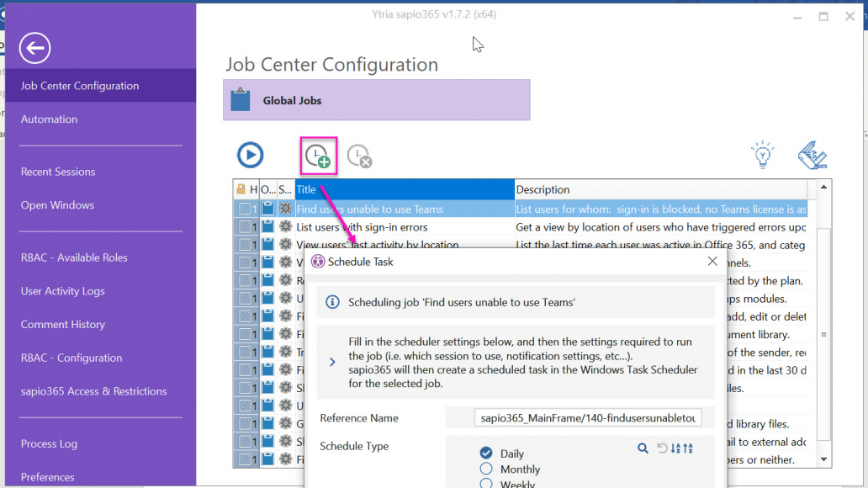Click the Swiss knife tools icon
Viewport: 868px width, 488px height.
coord(812,155)
